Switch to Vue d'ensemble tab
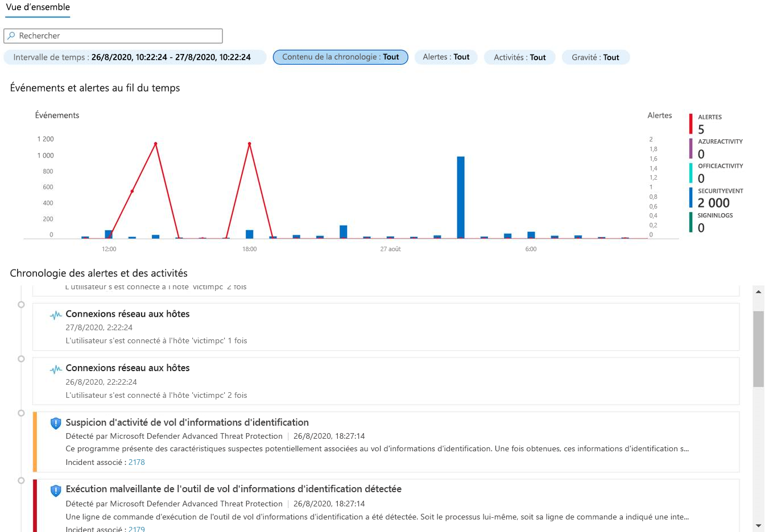Image resolution: width=769 pixels, height=532 pixels. click(x=38, y=7)
